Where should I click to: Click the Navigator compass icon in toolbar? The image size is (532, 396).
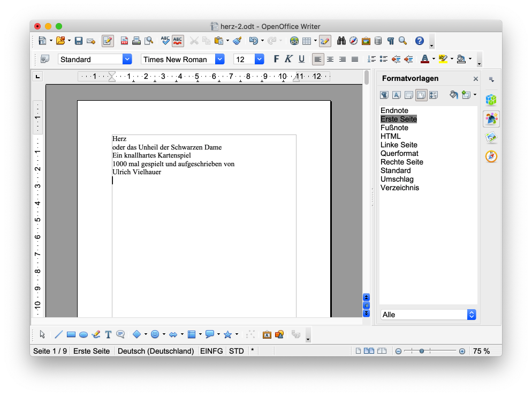pyautogui.click(x=353, y=41)
